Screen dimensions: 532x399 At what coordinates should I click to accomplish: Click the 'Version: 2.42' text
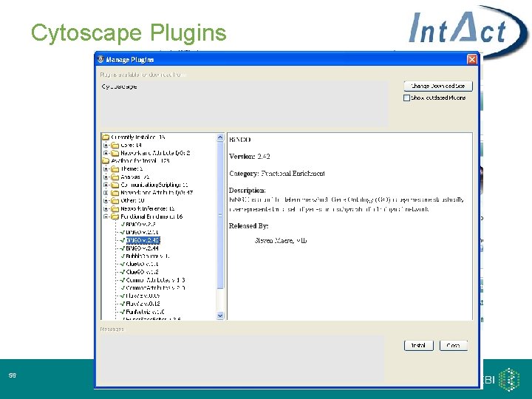[250, 157]
